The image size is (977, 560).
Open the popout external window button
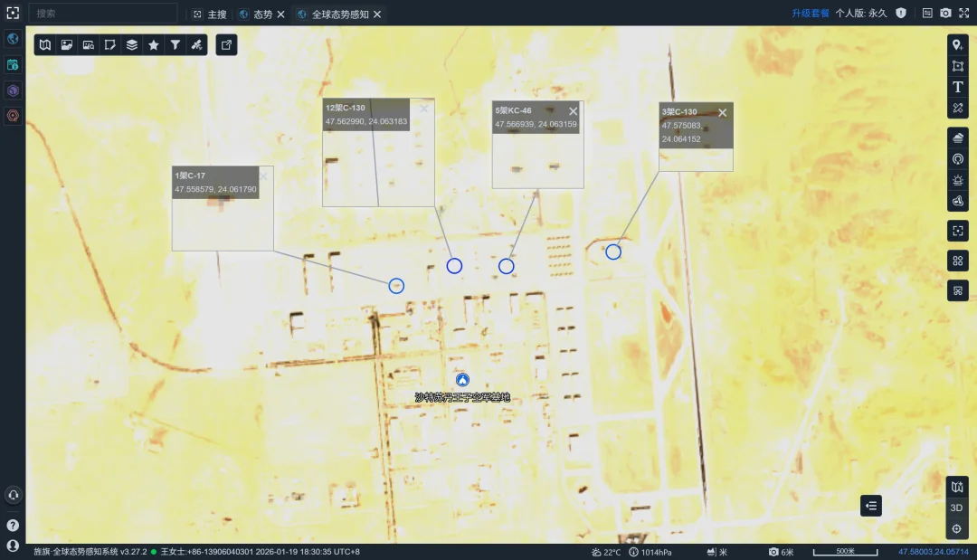pos(226,45)
